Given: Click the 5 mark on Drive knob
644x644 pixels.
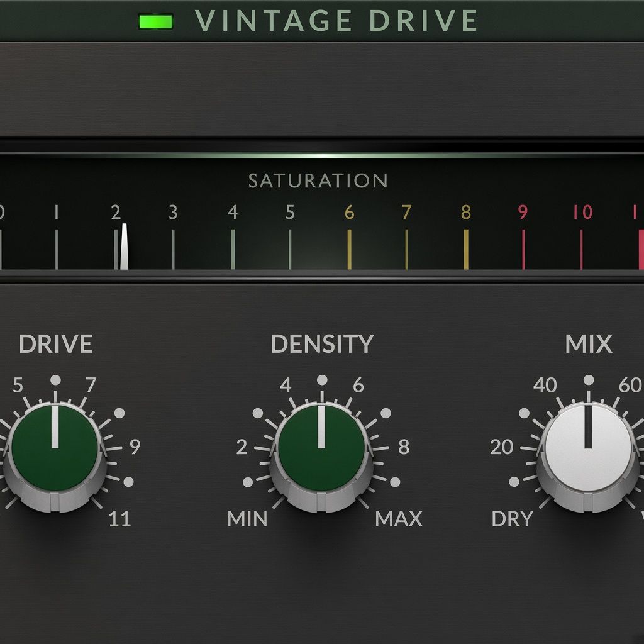Looking at the screenshot, I should point(18,385).
